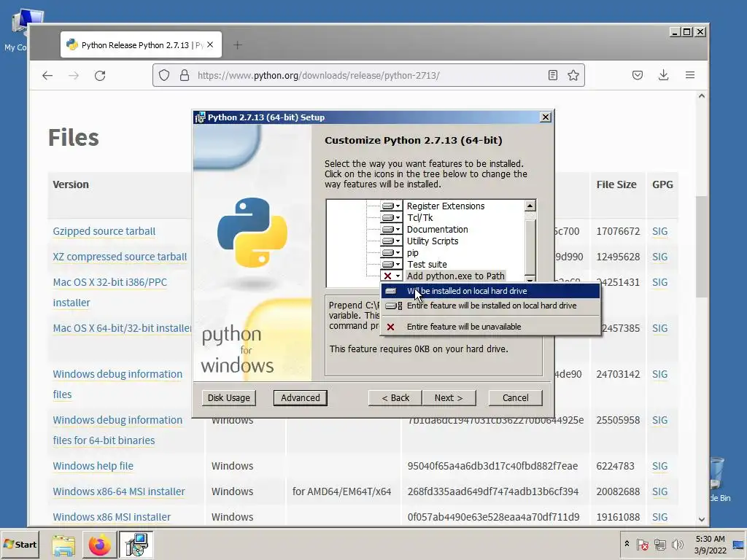Select Add python.exe to Path label

(455, 276)
